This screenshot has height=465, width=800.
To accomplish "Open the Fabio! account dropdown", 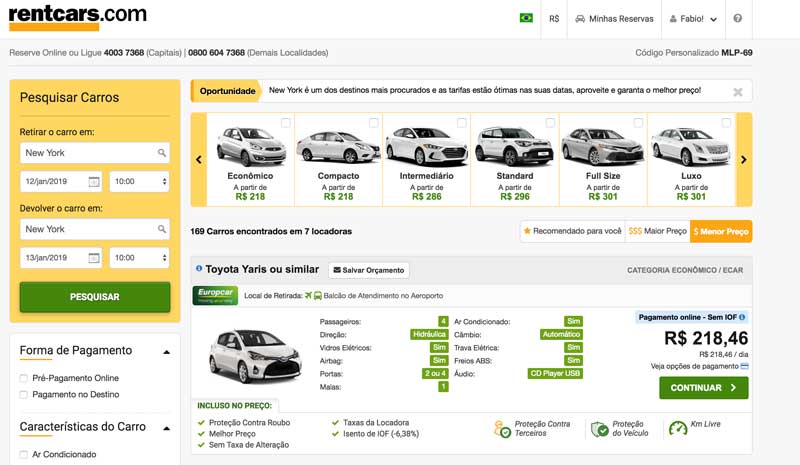I will pyautogui.click(x=693, y=19).
